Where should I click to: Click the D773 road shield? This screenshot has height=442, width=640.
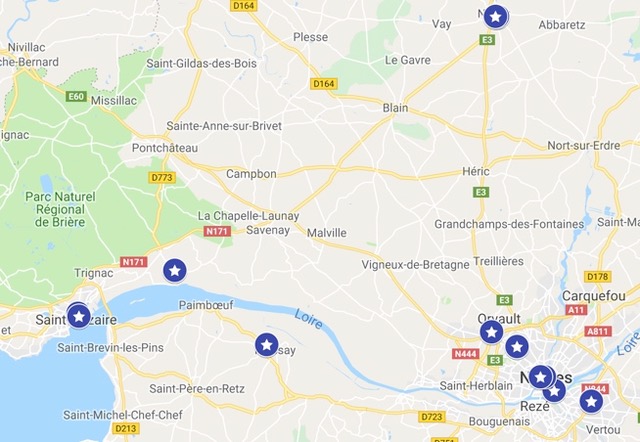[162, 178]
